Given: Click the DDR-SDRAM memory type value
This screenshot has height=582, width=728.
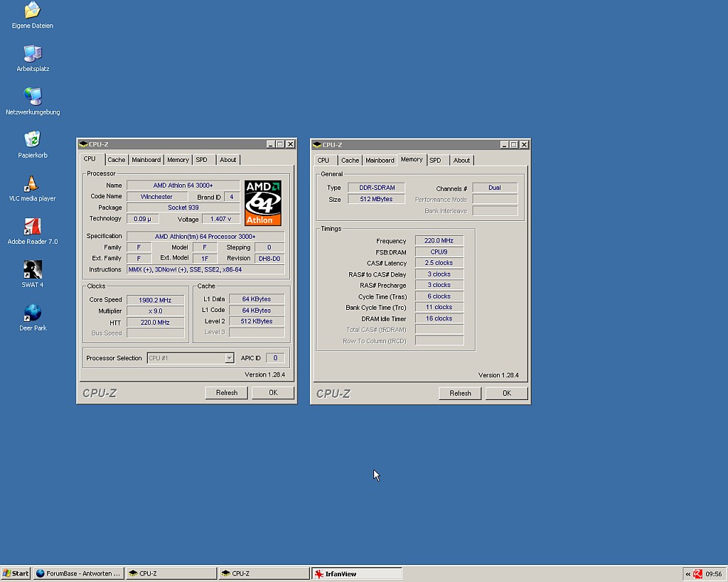Looking at the screenshot, I should click(377, 188).
